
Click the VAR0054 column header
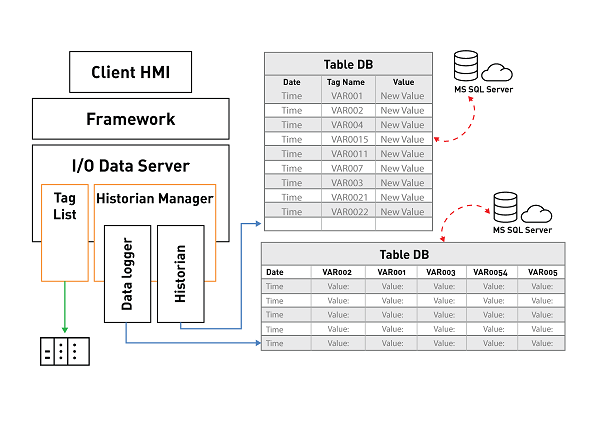(490, 272)
